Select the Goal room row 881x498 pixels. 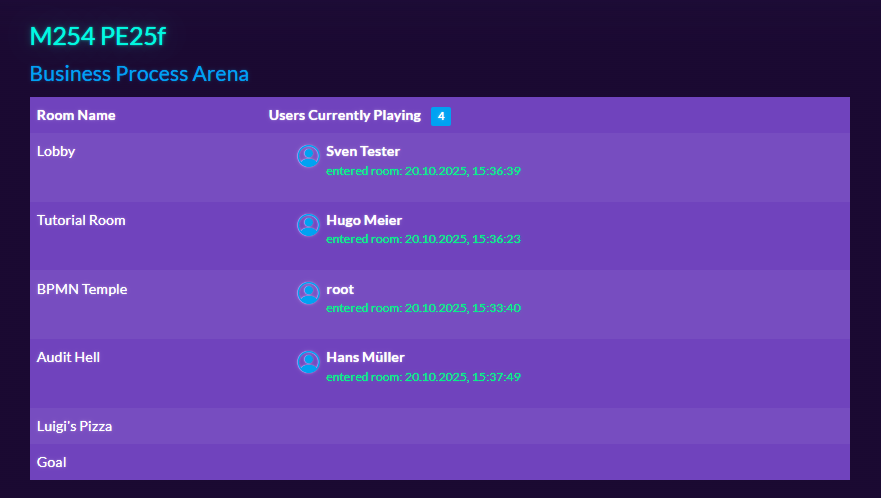click(51, 462)
